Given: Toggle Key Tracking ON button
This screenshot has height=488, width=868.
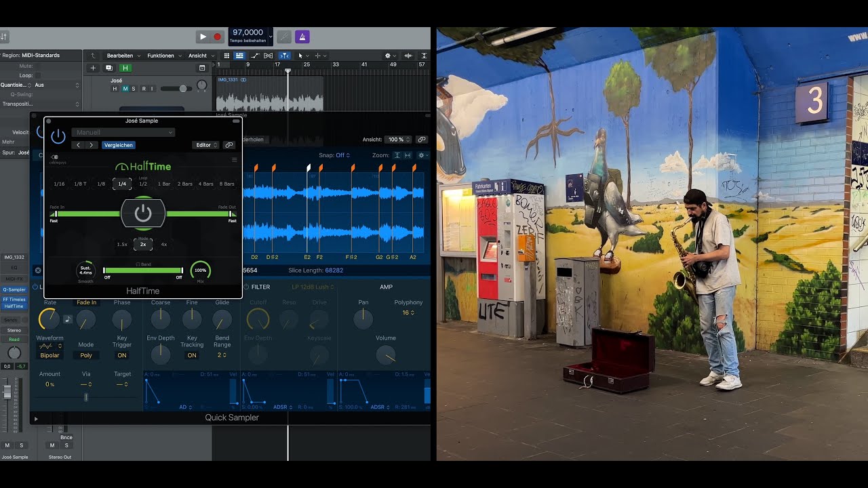Looking at the screenshot, I should click(192, 355).
